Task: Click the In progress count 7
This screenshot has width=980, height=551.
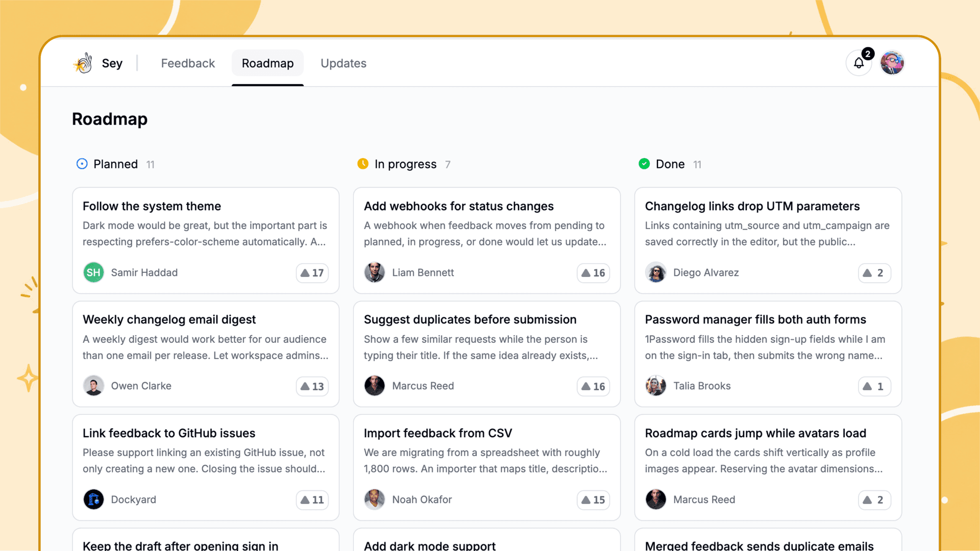Action: click(448, 164)
